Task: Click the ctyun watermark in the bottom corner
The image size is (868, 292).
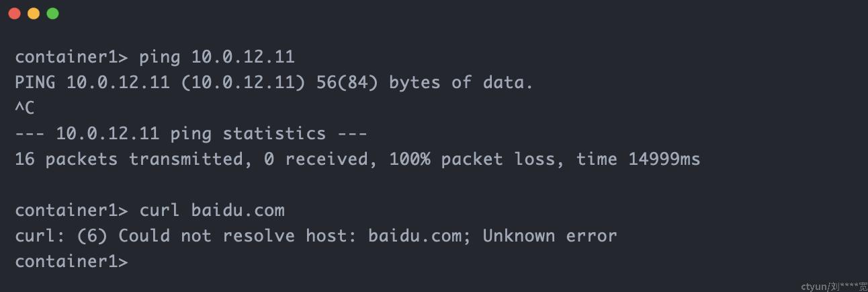Action: 834,286
